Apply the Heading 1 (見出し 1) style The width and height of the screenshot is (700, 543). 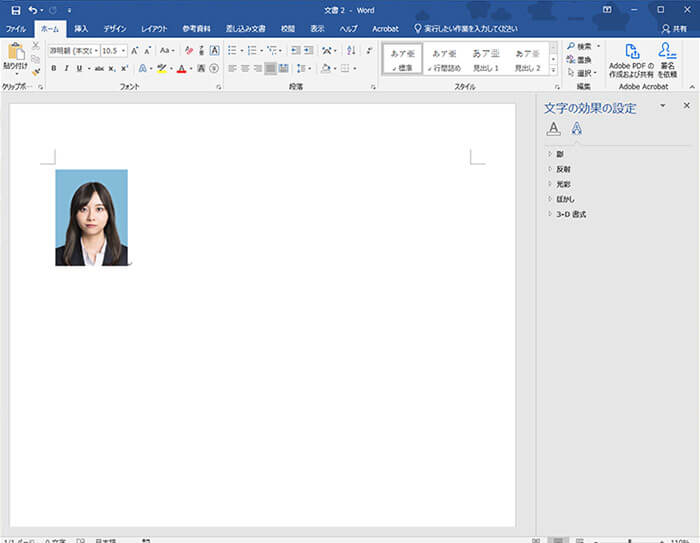tap(486, 59)
